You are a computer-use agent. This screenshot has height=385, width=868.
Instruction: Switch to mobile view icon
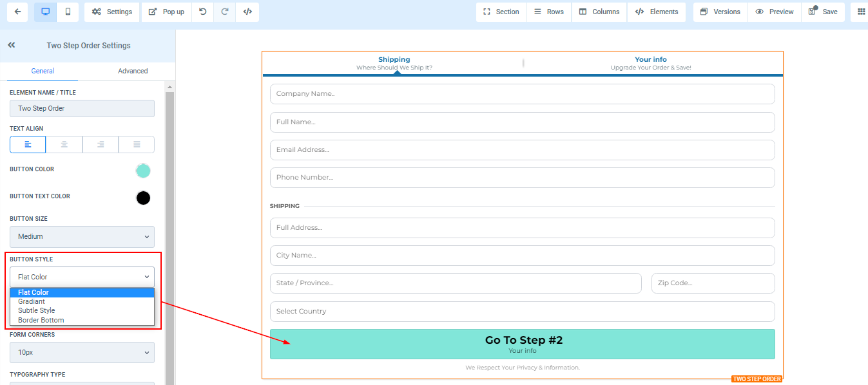68,12
